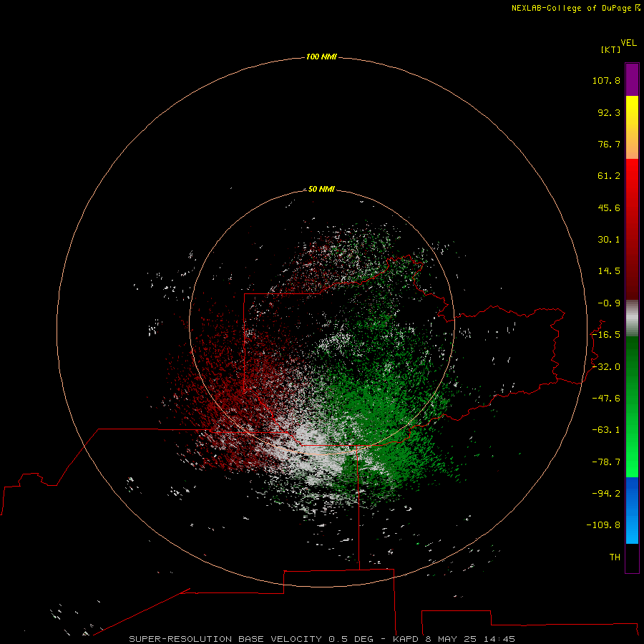
Task: Click the 61.2 velocity scale value
Action: coord(609,176)
